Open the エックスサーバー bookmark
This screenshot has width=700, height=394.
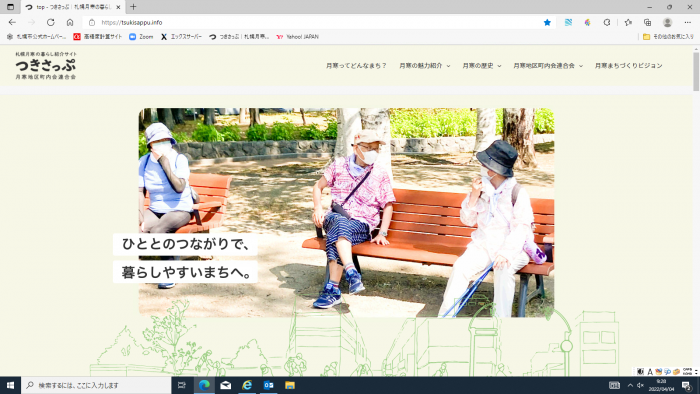(x=181, y=37)
